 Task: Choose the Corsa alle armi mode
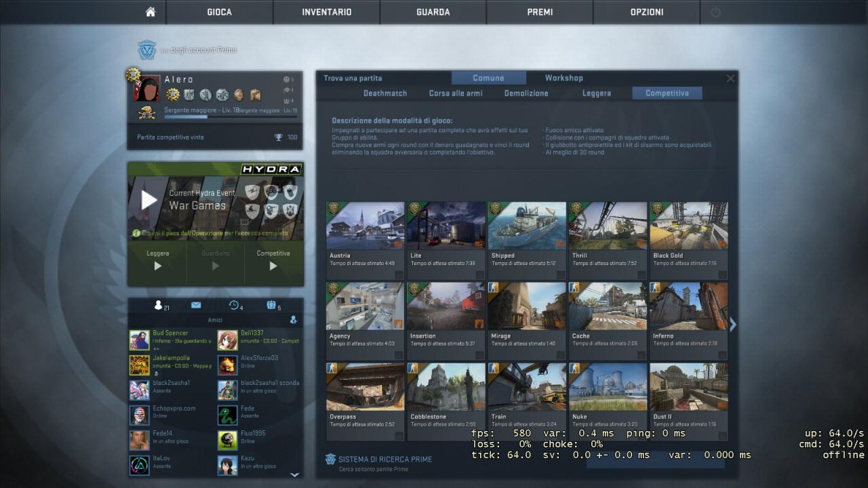(456, 93)
